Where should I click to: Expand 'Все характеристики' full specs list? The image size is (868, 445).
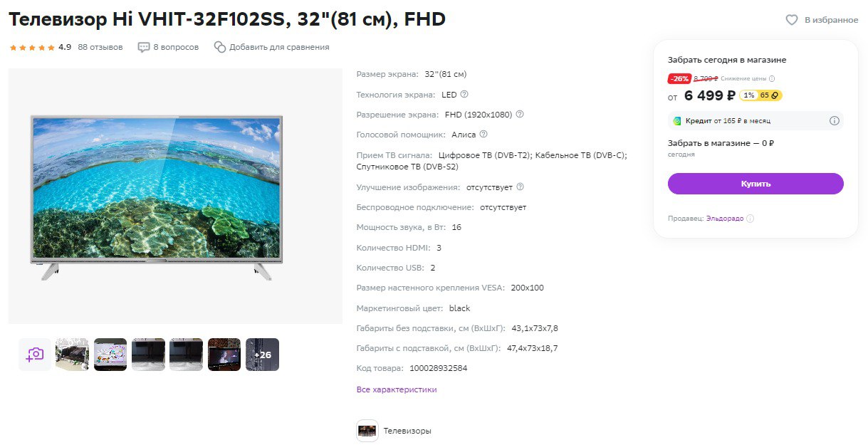point(397,389)
